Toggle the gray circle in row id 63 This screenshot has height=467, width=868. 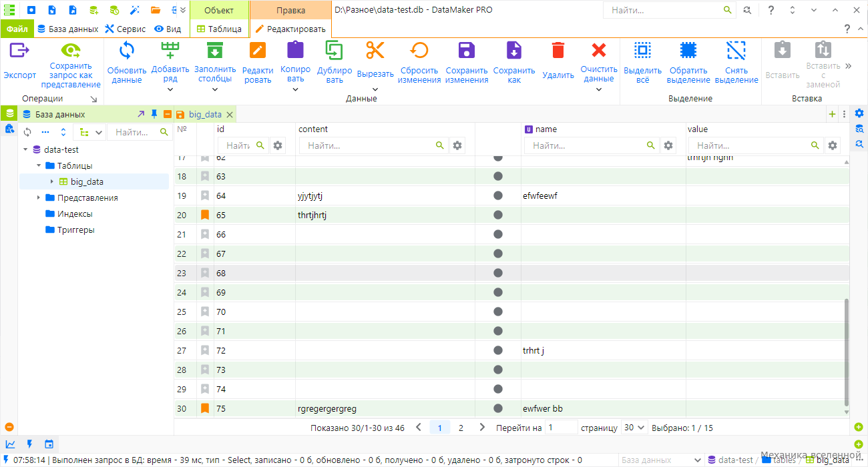[497, 176]
